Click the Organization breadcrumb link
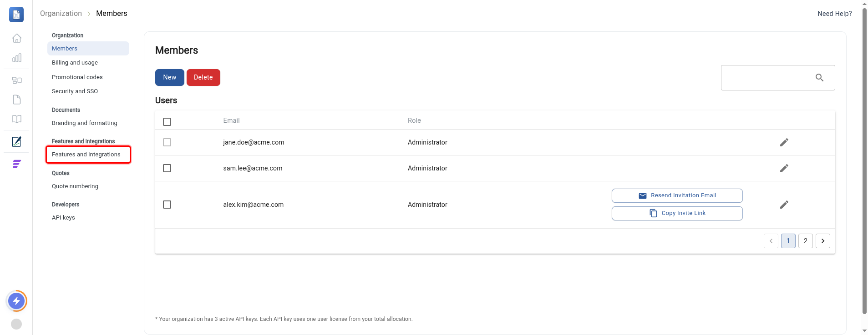 61,14
